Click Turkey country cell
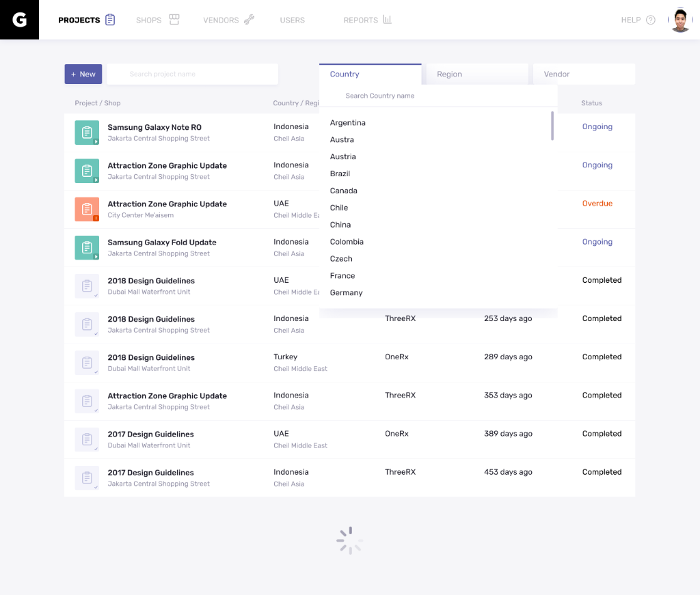 [285, 357]
